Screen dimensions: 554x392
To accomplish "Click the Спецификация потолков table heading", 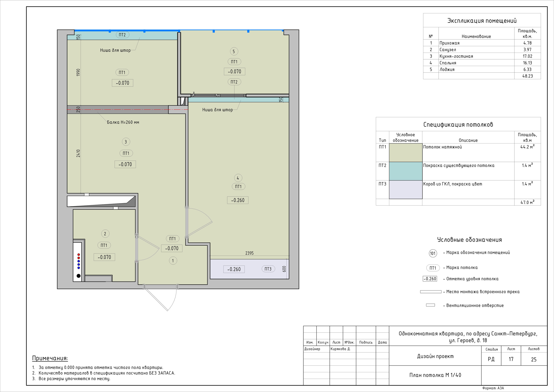I will (x=458, y=124).
